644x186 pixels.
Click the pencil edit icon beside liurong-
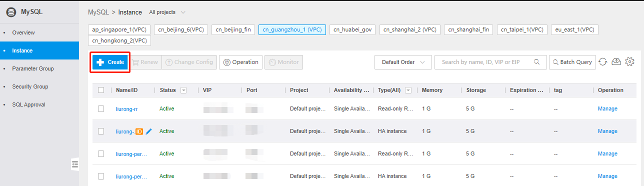click(148, 131)
